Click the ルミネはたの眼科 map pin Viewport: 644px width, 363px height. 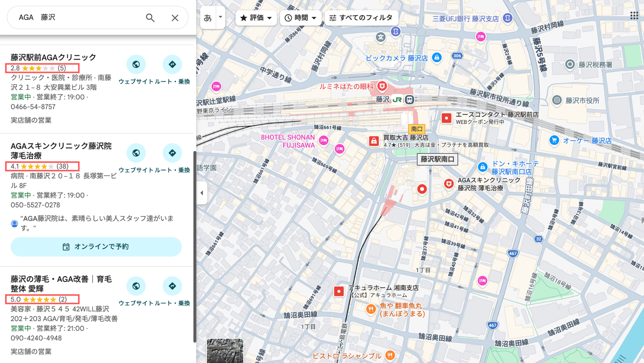click(382, 86)
